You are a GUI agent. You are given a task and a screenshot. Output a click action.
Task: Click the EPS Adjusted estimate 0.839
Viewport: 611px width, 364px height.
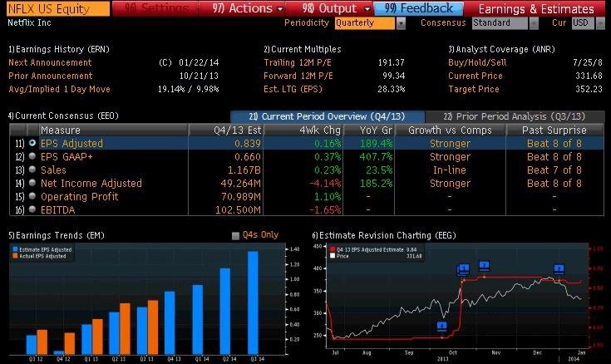[248, 144]
